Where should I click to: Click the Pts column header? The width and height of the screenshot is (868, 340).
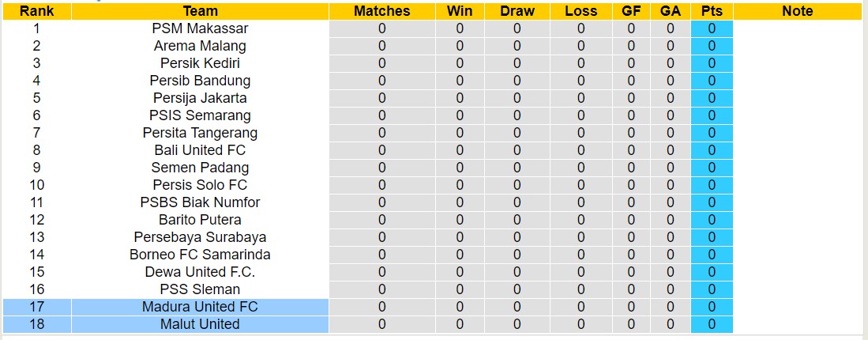[x=711, y=11]
